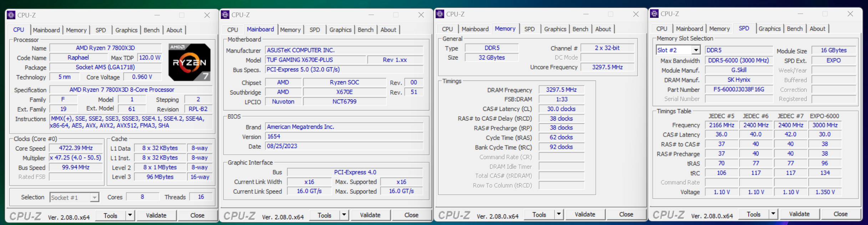Expand the Tools dropdown arrow in the Memory window
Viewport: 868px width, 225px height.
tap(559, 214)
